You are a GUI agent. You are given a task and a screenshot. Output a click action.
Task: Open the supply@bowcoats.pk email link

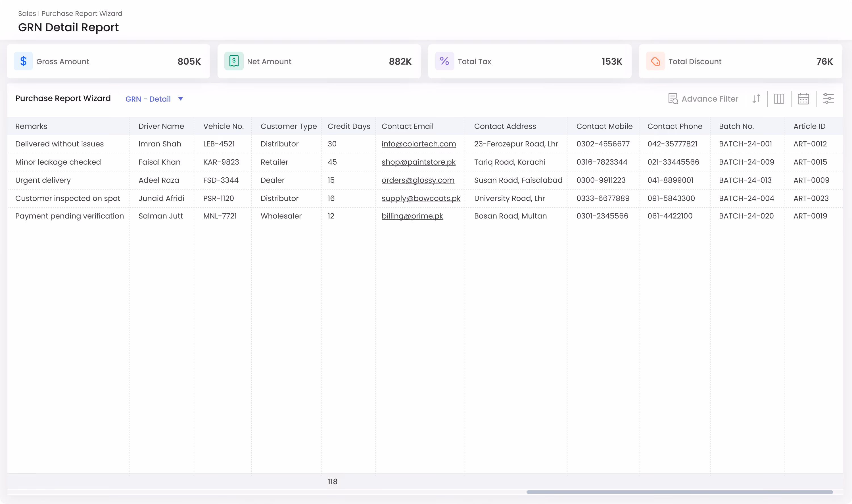pyautogui.click(x=421, y=198)
